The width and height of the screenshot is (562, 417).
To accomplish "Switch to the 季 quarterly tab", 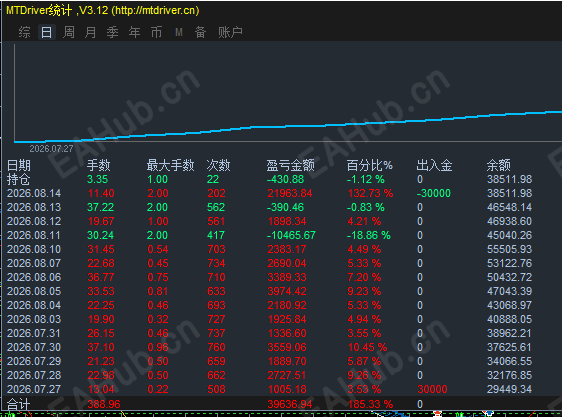I will pos(113,32).
